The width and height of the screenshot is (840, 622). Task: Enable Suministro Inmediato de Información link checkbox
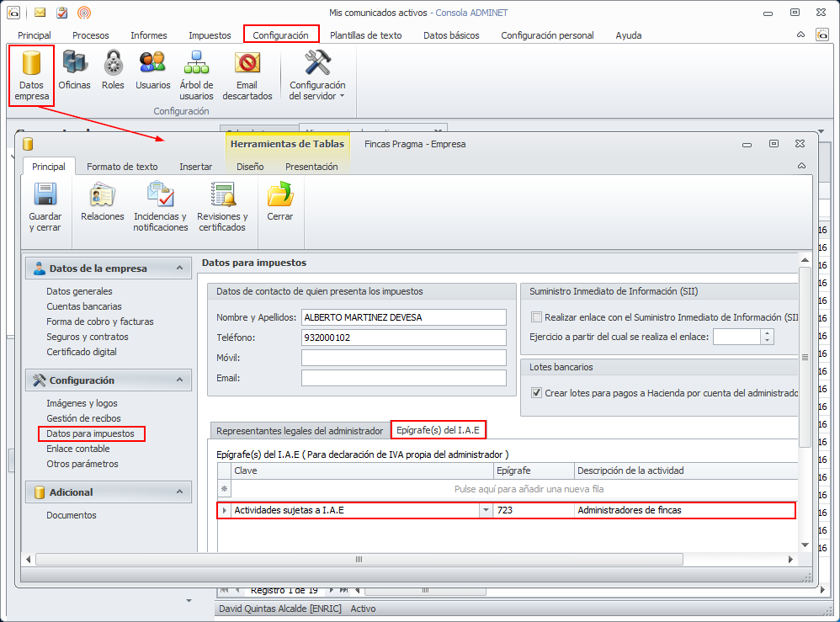[536, 316]
